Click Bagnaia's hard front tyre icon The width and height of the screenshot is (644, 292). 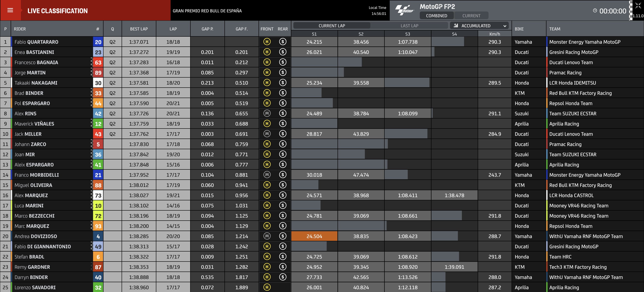click(267, 62)
